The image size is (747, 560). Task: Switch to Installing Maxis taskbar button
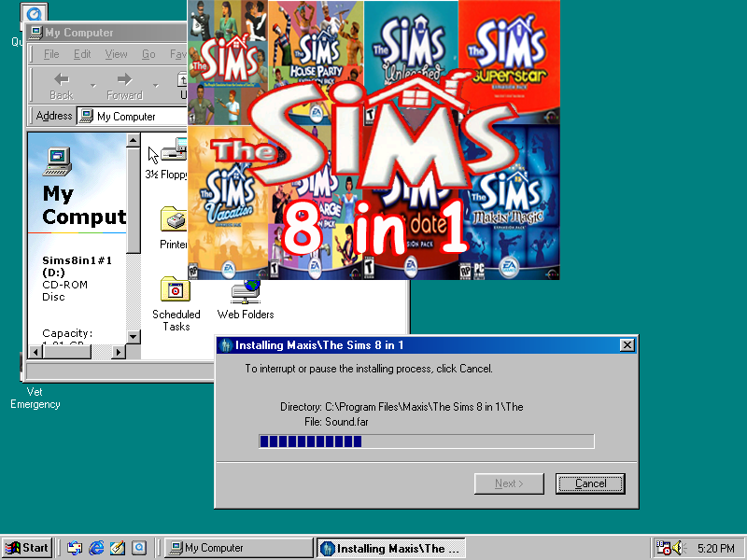click(x=391, y=548)
